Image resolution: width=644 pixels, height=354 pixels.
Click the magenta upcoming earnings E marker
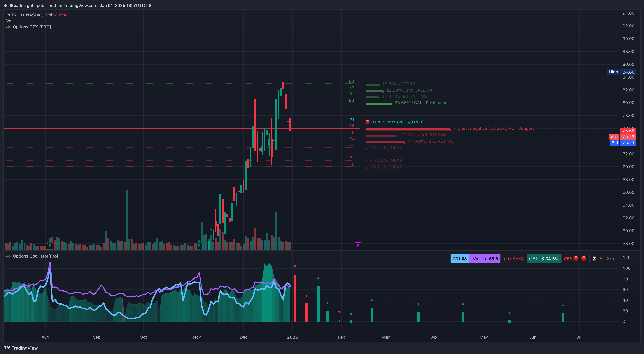pos(358,246)
